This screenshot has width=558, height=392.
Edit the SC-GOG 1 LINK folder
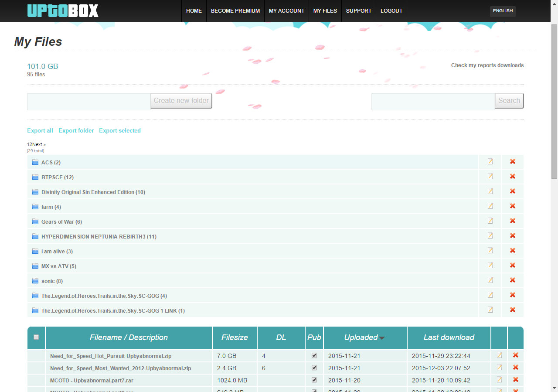[490, 310]
